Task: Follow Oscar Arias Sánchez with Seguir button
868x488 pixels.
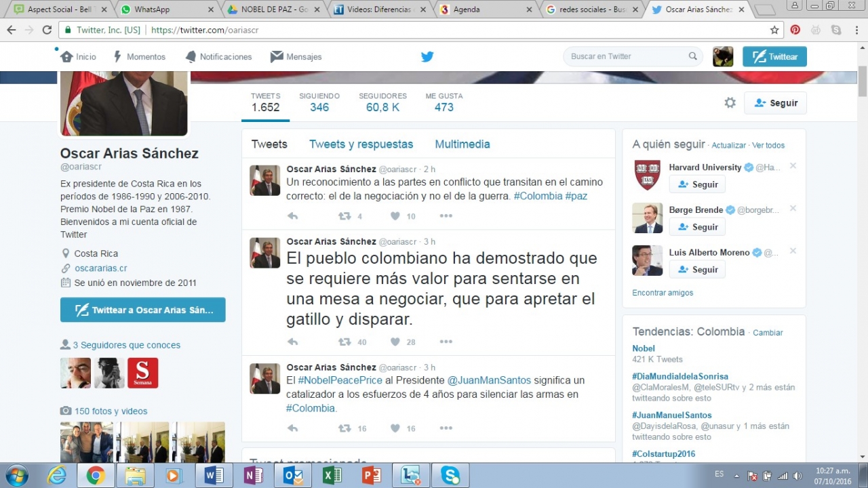Action: tap(775, 103)
